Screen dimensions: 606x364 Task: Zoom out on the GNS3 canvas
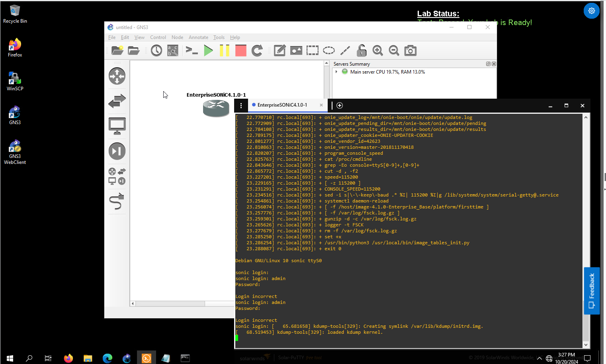(394, 51)
